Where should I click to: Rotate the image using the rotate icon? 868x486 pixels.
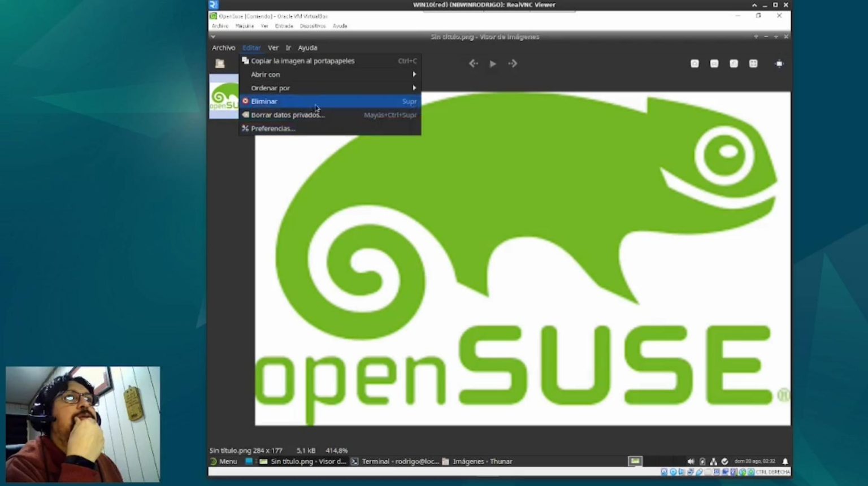tap(734, 63)
